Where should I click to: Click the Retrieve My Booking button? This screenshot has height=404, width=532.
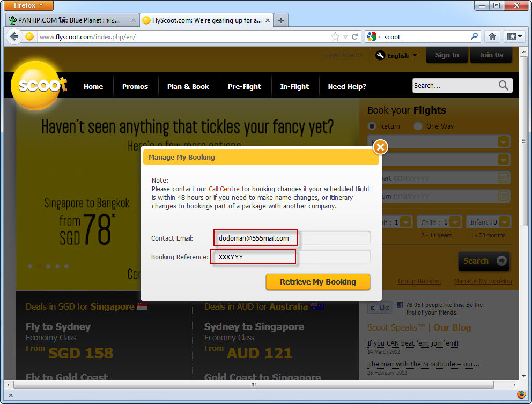coord(318,282)
